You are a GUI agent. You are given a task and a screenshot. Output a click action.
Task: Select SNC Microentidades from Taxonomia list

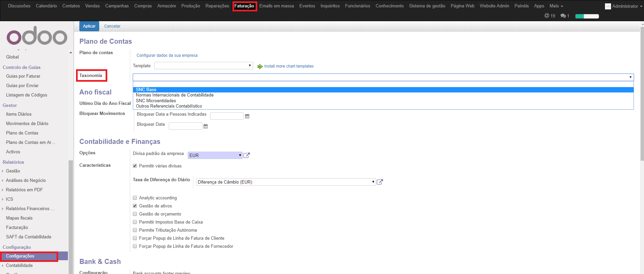coord(156,101)
